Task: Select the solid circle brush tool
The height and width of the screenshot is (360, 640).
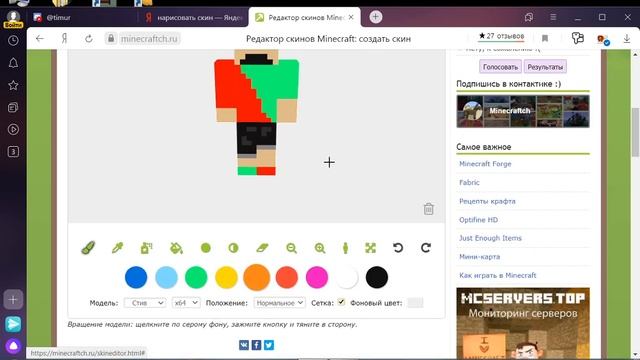Action: tap(206, 248)
